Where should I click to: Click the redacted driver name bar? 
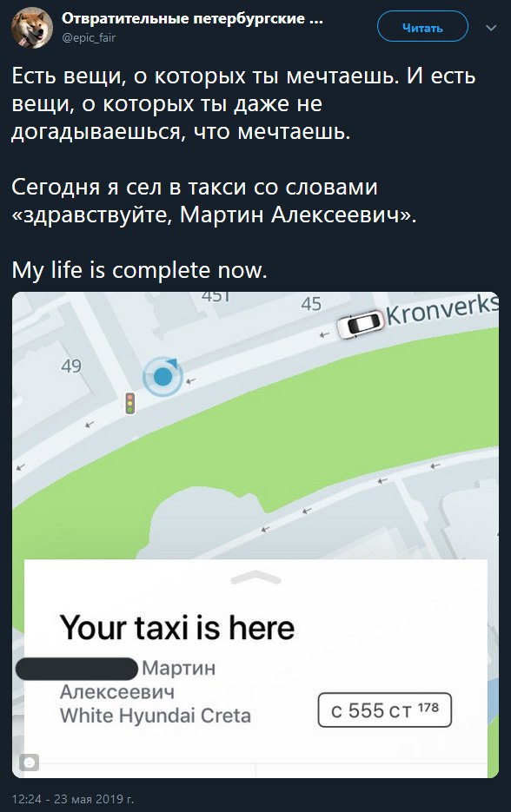[x=77, y=669]
